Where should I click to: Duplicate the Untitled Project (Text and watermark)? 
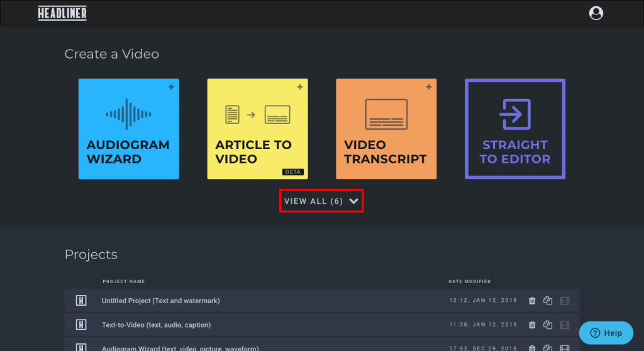(x=548, y=301)
